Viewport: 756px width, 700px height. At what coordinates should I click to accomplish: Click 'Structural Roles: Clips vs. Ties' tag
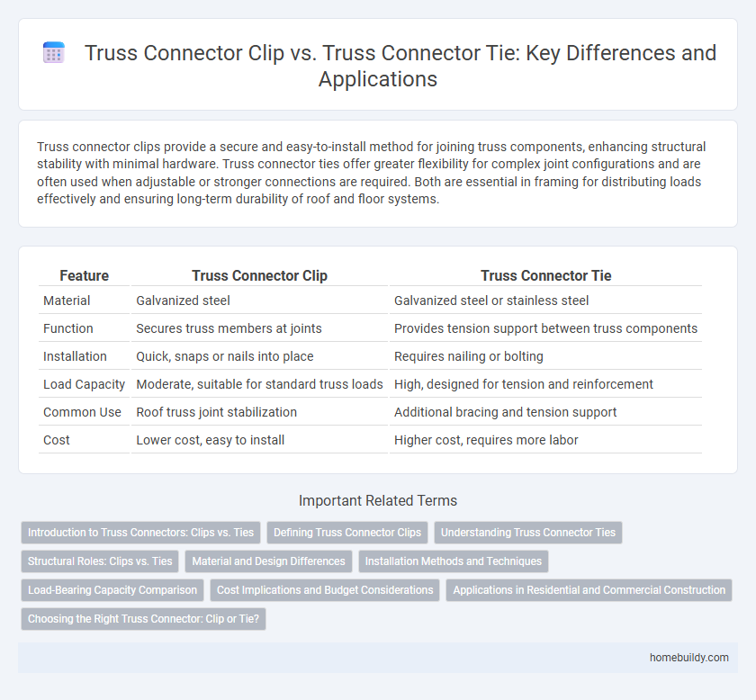click(x=100, y=561)
